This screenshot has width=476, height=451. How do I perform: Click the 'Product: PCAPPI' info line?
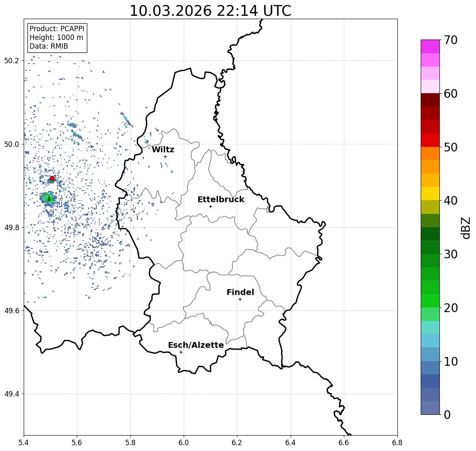coord(57,29)
